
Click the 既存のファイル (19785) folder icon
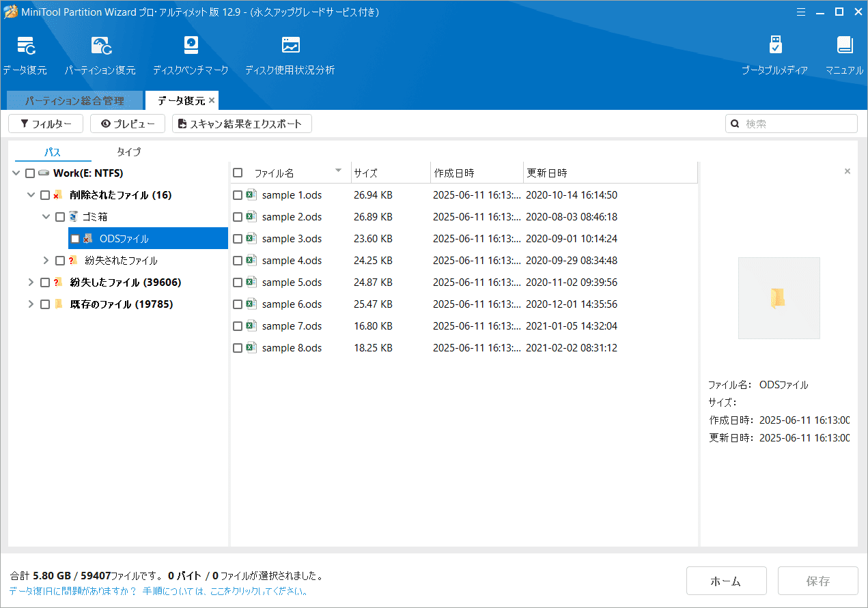click(58, 304)
